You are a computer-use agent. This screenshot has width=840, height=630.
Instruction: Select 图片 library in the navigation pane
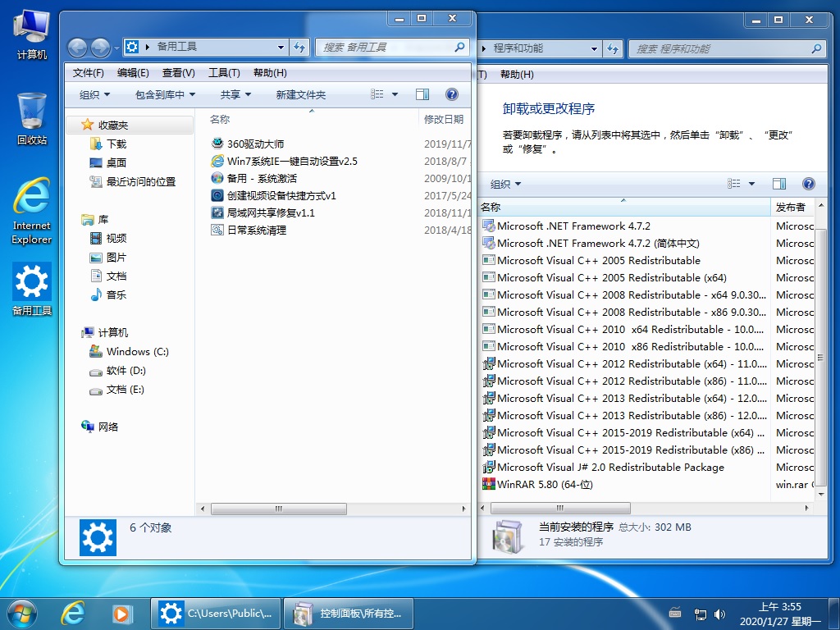pyautogui.click(x=116, y=257)
